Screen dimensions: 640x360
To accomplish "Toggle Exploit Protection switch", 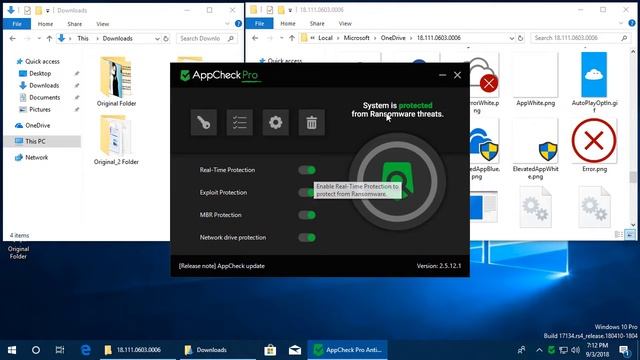I will [306, 192].
